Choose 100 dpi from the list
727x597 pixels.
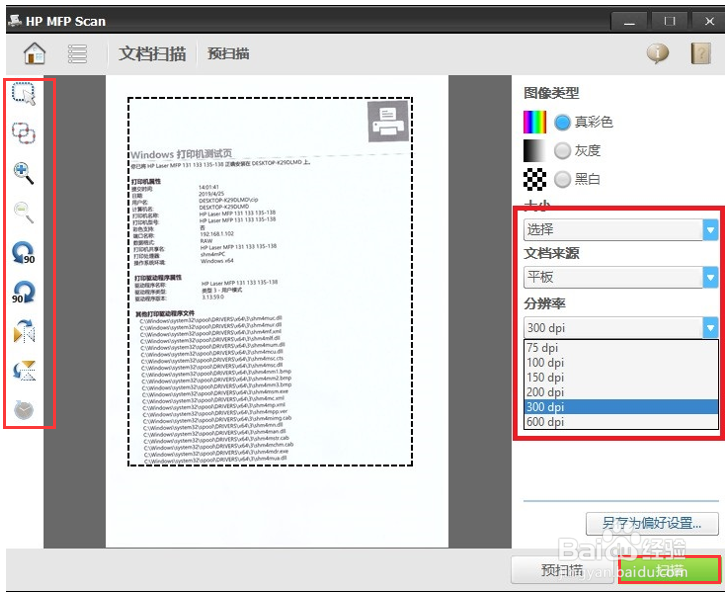tap(621, 362)
